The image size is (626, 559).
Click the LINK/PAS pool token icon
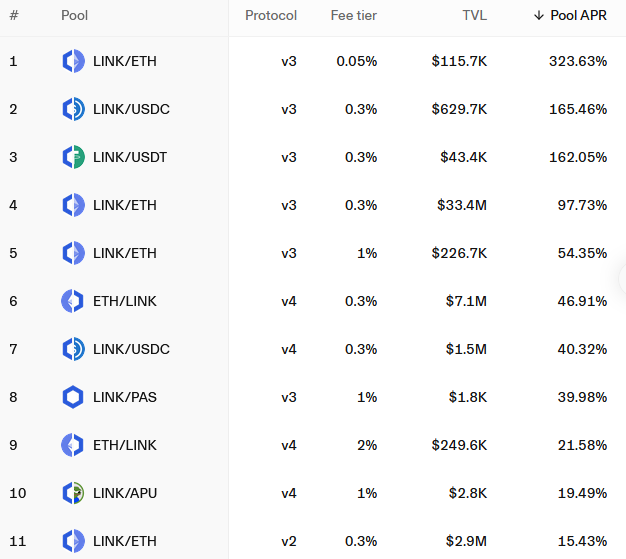click(73, 397)
